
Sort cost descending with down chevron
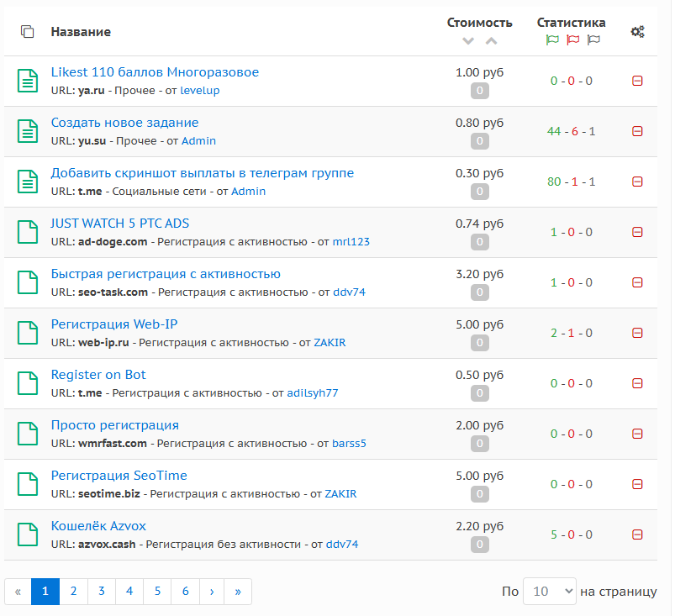point(468,41)
